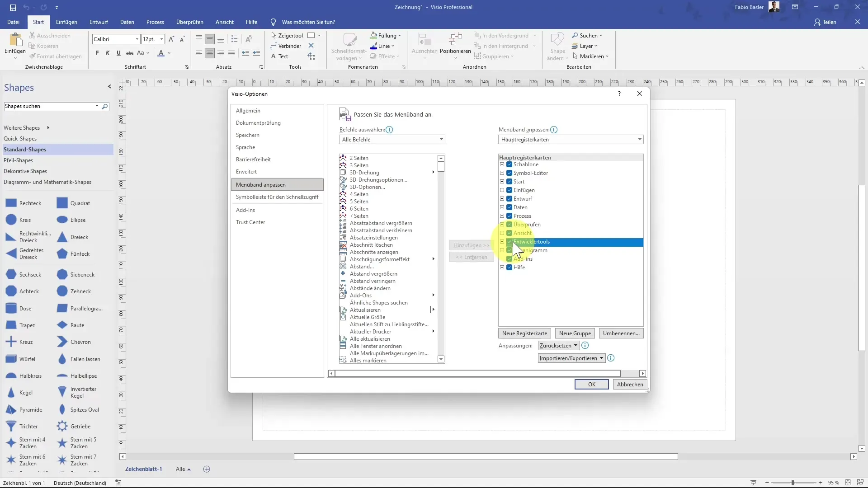Open the 12pt font size dropdown
Image resolution: width=868 pixels, height=488 pixels.
(161, 39)
